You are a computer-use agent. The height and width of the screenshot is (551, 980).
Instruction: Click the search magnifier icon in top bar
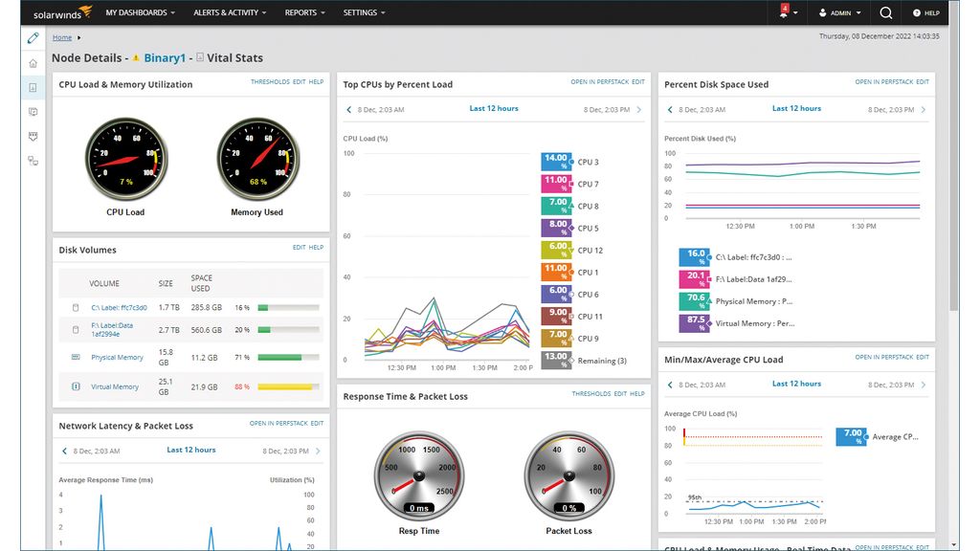tap(885, 12)
